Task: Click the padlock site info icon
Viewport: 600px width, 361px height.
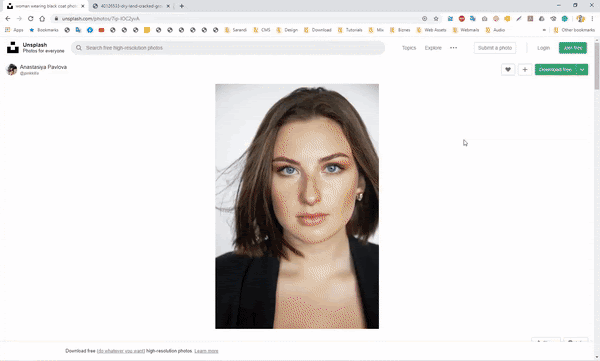Action: [x=56, y=18]
